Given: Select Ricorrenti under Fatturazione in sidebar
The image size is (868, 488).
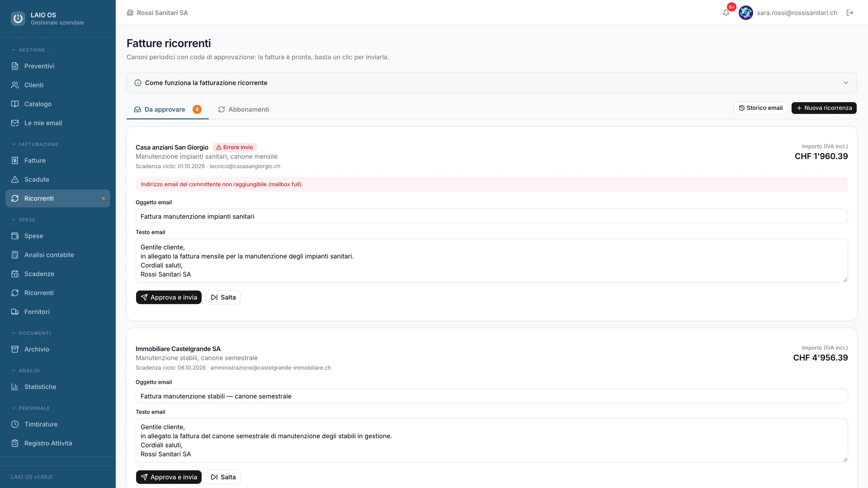Looking at the screenshot, I should click(58, 198).
